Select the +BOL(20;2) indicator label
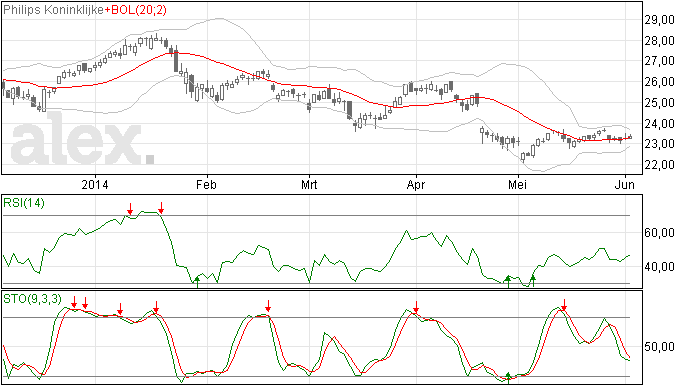This screenshot has width=690, height=387. pos(136,10)
